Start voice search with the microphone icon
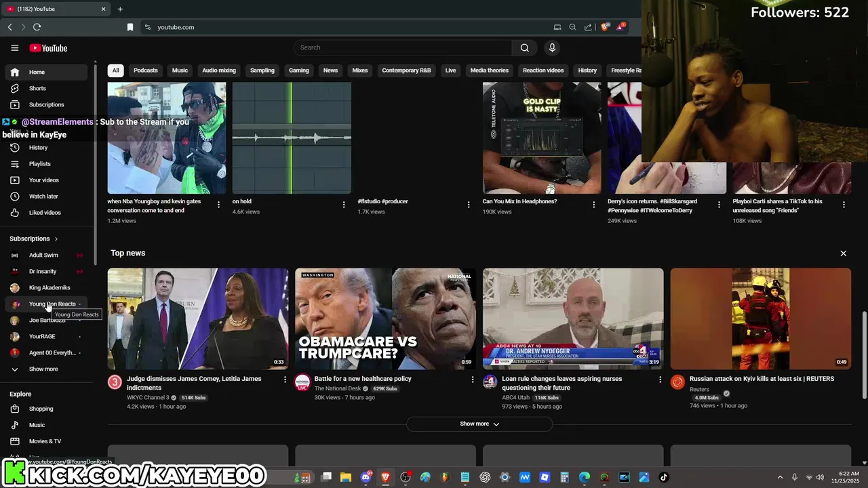Screen dimensions: 868x488 [552, 47]
